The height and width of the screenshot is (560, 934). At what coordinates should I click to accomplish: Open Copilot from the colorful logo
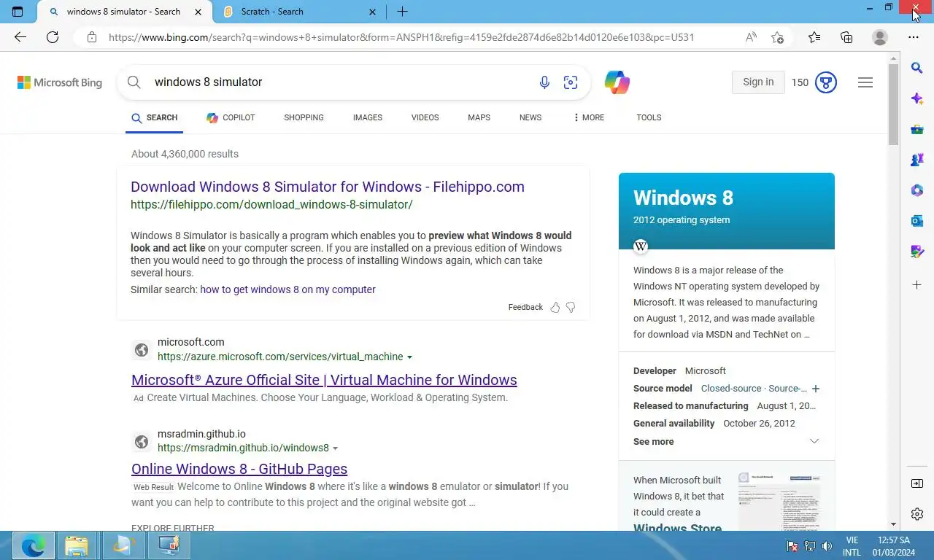click(617, 82)
